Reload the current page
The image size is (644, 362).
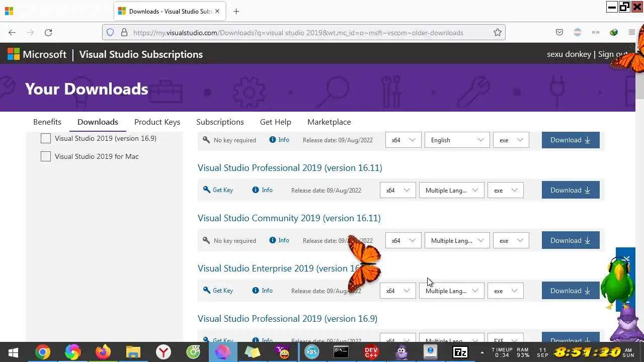pos(48,33)
